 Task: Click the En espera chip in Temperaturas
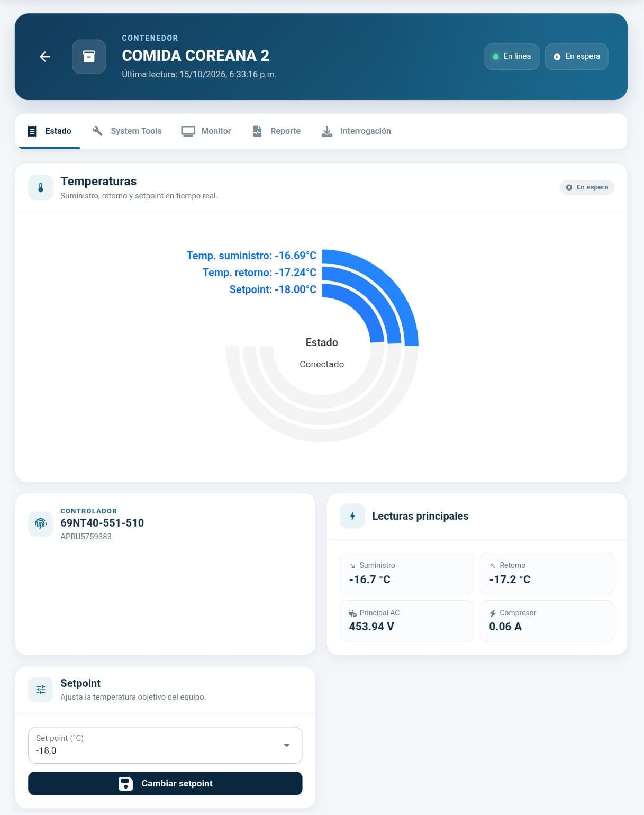coord(587,187)
